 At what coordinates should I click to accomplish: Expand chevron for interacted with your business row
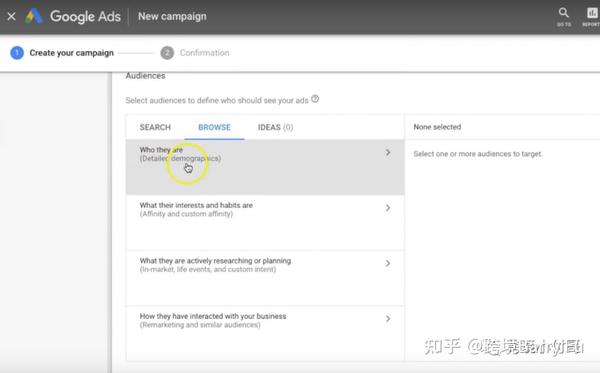[388, 319]
